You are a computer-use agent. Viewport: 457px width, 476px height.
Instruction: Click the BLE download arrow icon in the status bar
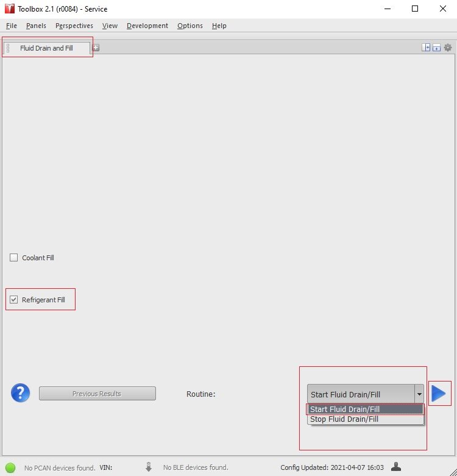[x=149, y=467]
